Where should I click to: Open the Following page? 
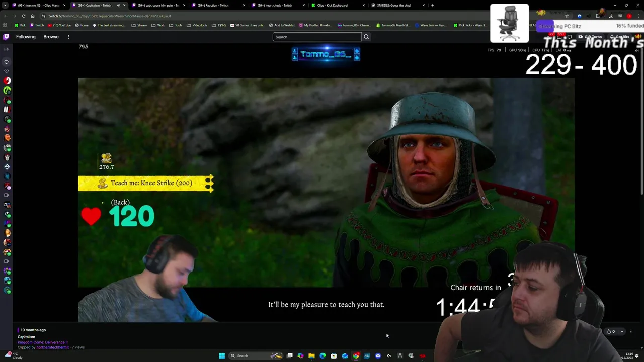click(26, 37)
